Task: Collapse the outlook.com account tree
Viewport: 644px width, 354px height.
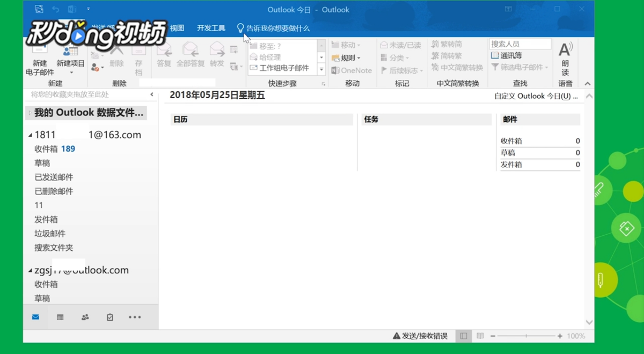Action: pyautogui.click(x=30, y=271)
